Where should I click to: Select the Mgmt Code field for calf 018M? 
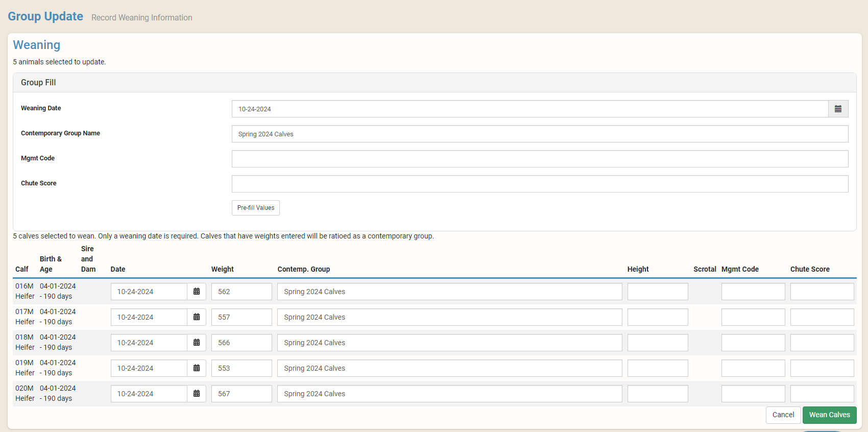point(753,343)
